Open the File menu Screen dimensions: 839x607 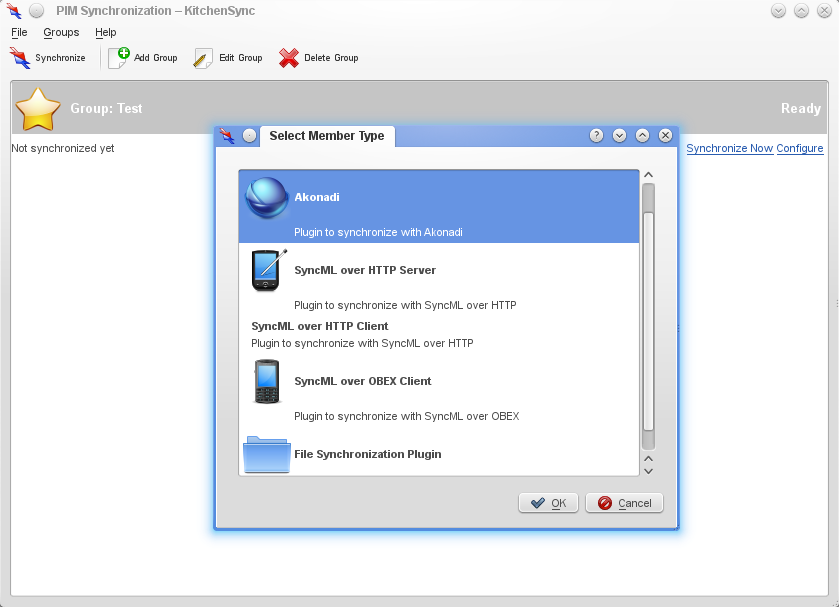point(19,33)
